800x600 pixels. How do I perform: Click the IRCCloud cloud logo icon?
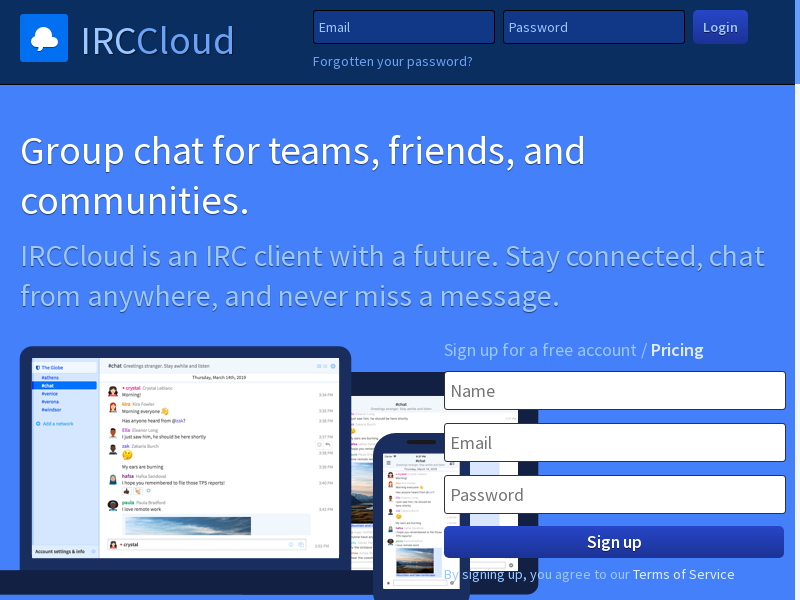(x=44, y=38)
